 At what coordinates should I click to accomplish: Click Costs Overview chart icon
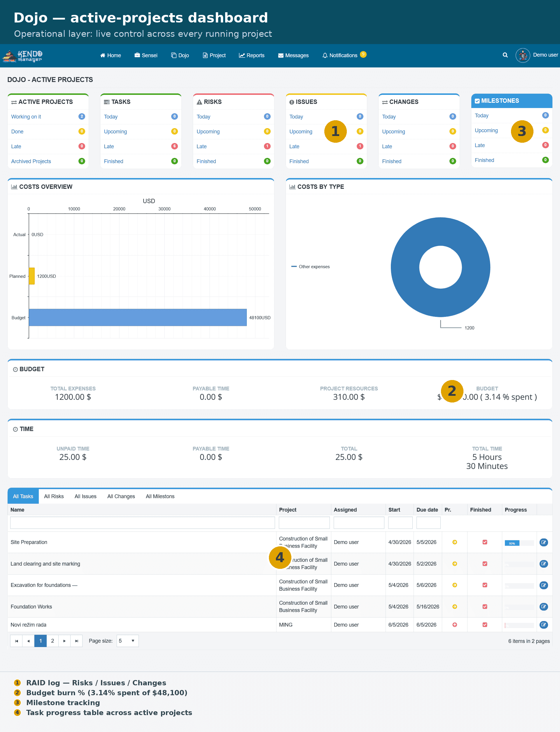(x=14, y=187)
